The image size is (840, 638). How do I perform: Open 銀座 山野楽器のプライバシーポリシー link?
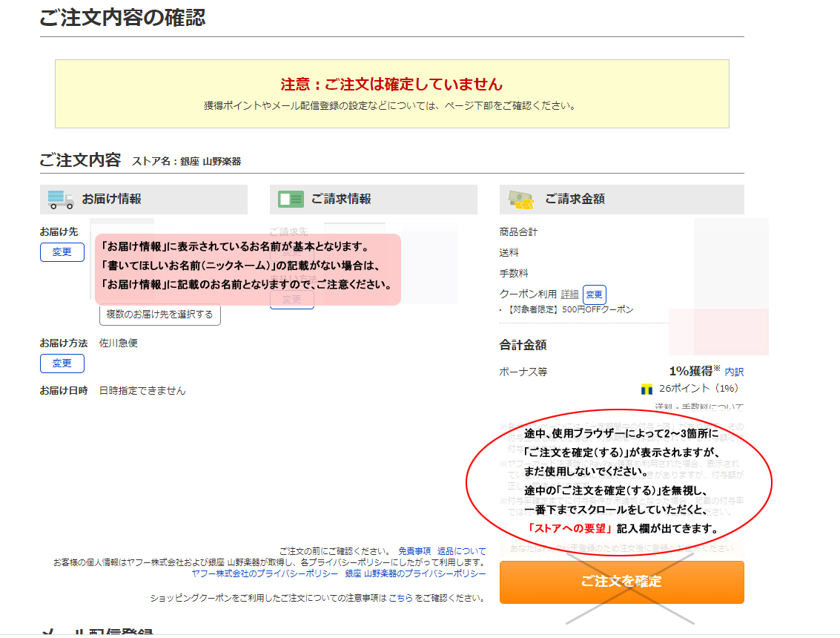415,573
